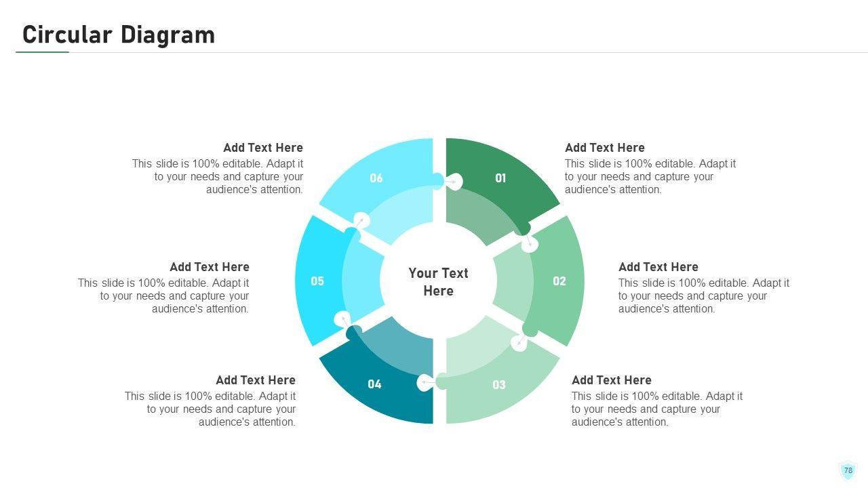
Task: Click 'Add Text Here' heading beside segment 06
Action: [263, 148]
